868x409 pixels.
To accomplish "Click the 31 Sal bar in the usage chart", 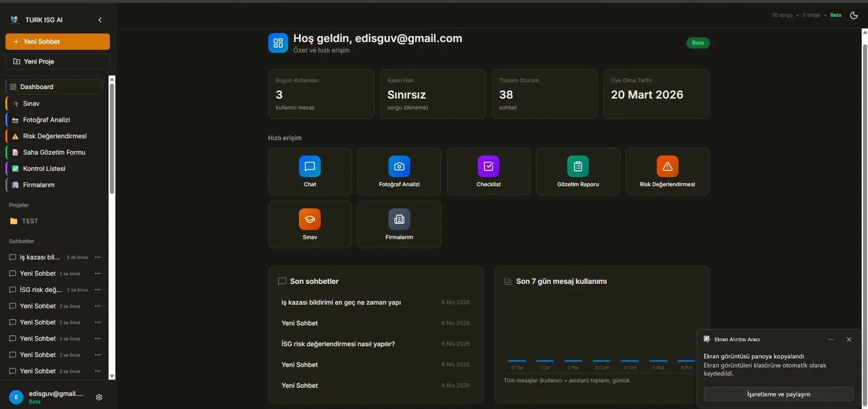I will [516, 361].
